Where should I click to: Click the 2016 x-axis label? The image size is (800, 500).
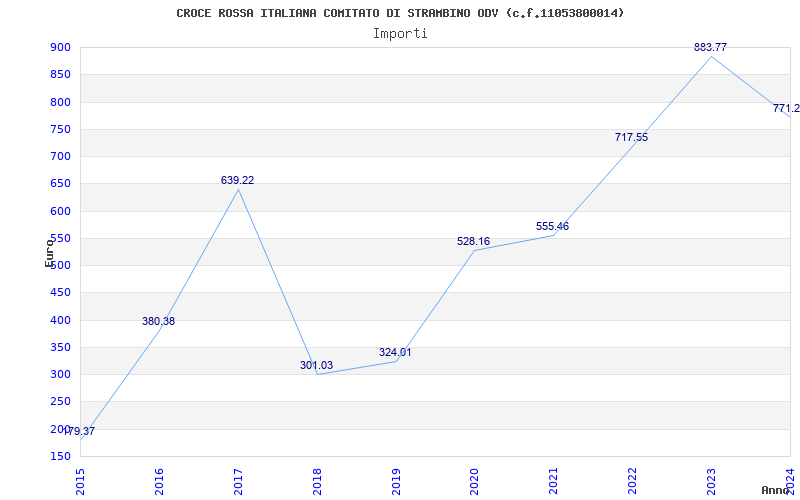pos(159,482)
